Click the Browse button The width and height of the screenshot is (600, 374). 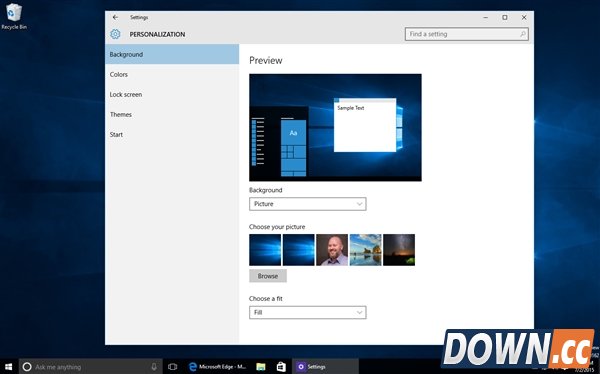[268, 276]
